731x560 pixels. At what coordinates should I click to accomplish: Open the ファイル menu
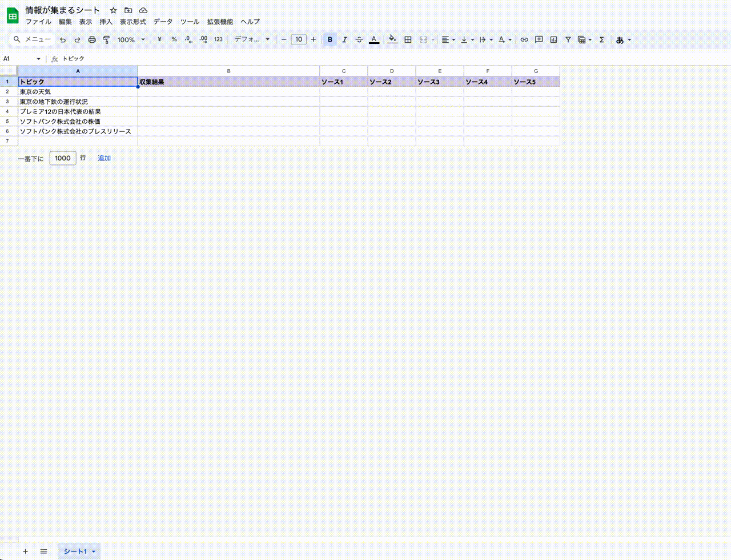[38, 22]
